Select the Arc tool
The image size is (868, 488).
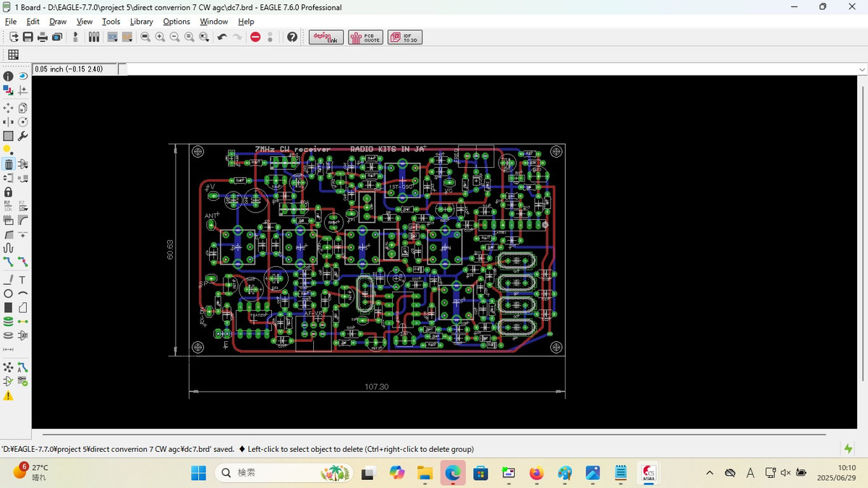pos(23,294)
